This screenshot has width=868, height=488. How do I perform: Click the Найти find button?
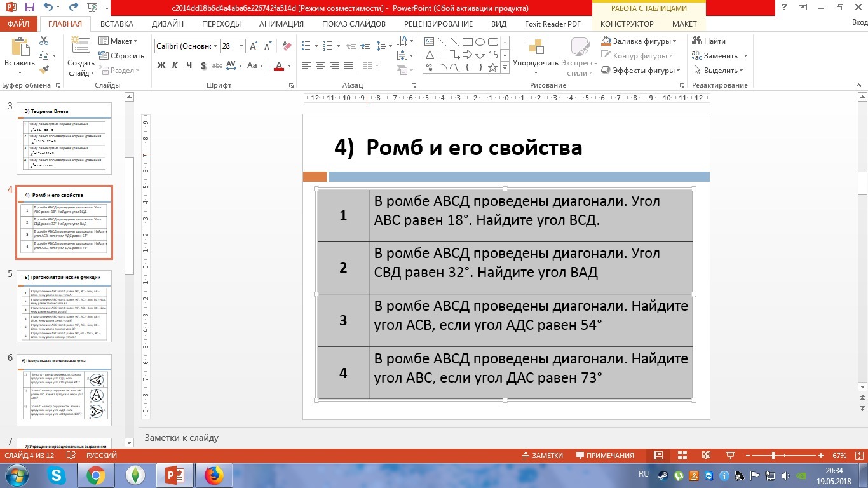(x=709, y=41)
